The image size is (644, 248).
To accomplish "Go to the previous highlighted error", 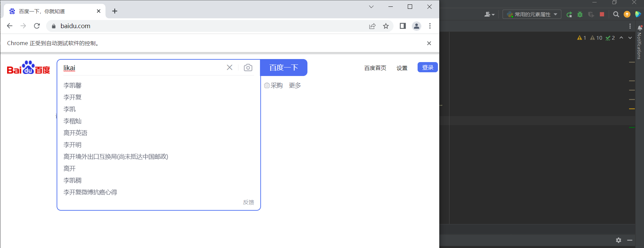I will [x=621, y=38].
